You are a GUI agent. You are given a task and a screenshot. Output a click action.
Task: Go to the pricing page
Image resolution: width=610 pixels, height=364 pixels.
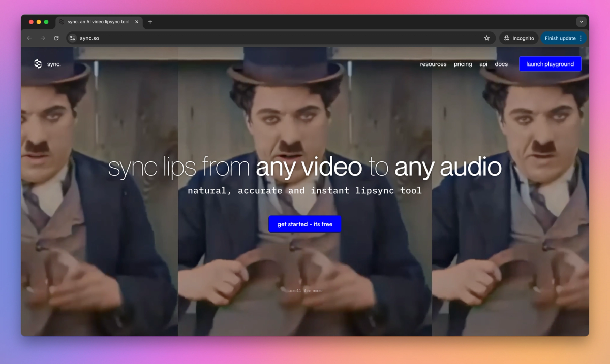tap(463, 64)
